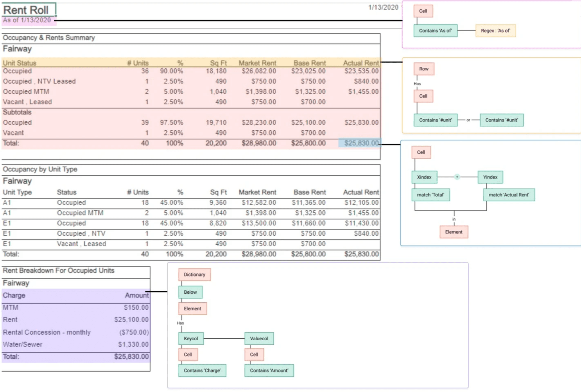Select the Contains 'Charge' node
This screenshot has height=392, width=581.
(202, 371)
